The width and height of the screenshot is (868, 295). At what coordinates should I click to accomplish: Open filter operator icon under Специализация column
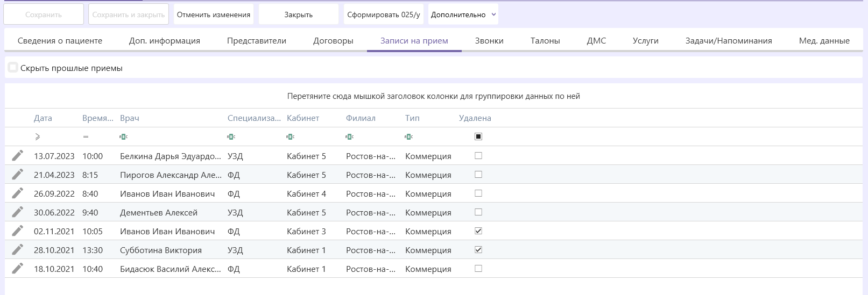[x=231, y=136]
